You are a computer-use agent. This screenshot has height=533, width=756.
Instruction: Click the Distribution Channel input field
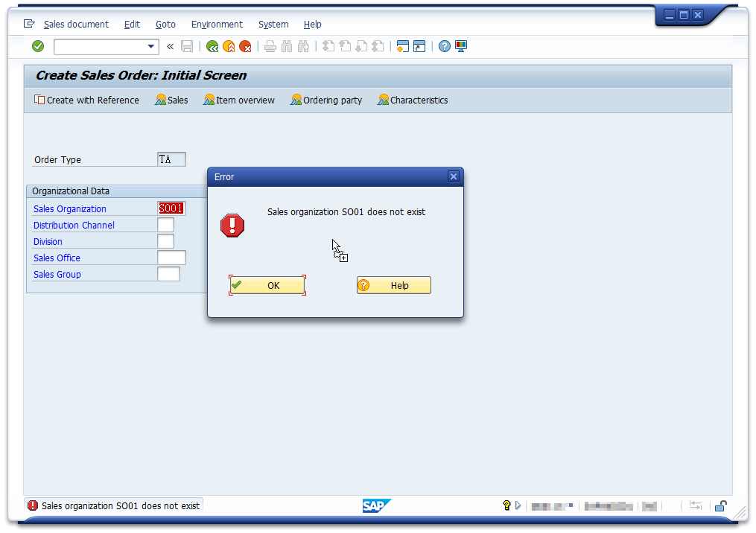(x=165, y=225)
